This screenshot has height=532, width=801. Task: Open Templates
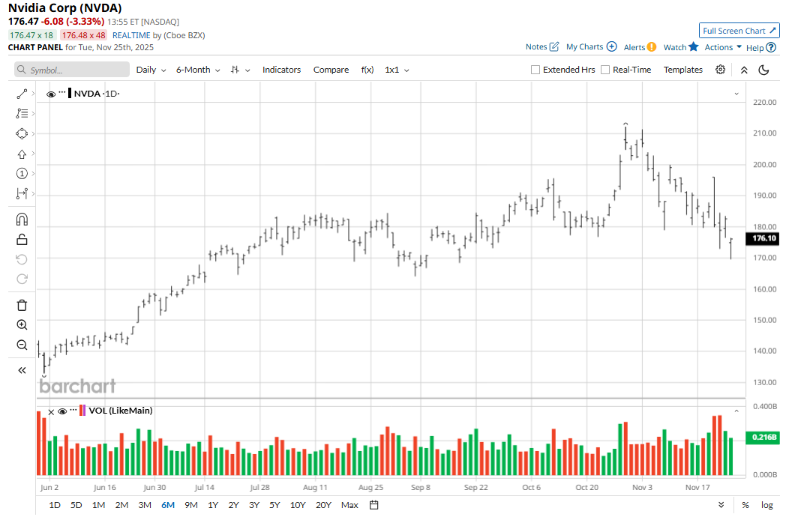(x=683, y=70)
